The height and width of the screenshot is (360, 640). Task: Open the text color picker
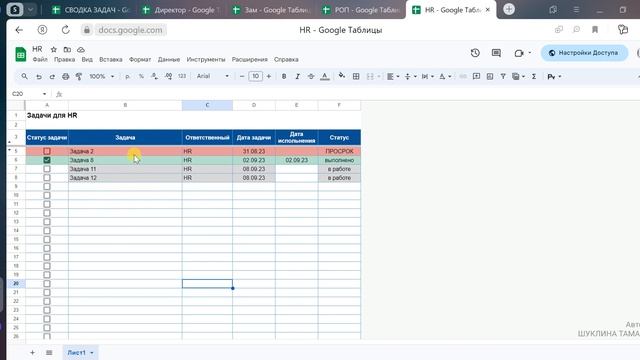click(x=324, y=76)
